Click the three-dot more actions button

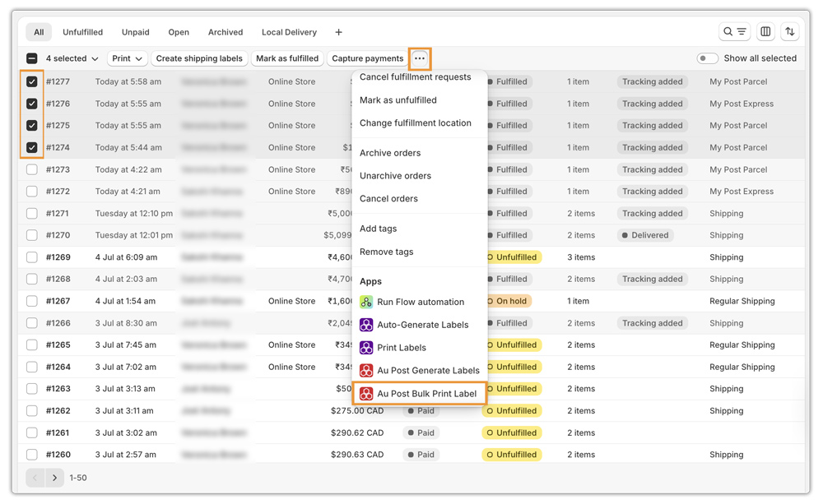click(420, 58)
